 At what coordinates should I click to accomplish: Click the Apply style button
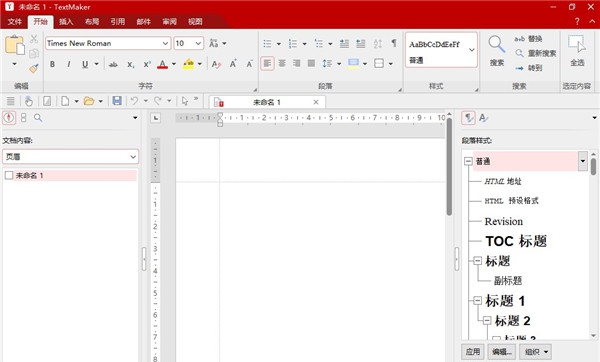coord(473,351)
